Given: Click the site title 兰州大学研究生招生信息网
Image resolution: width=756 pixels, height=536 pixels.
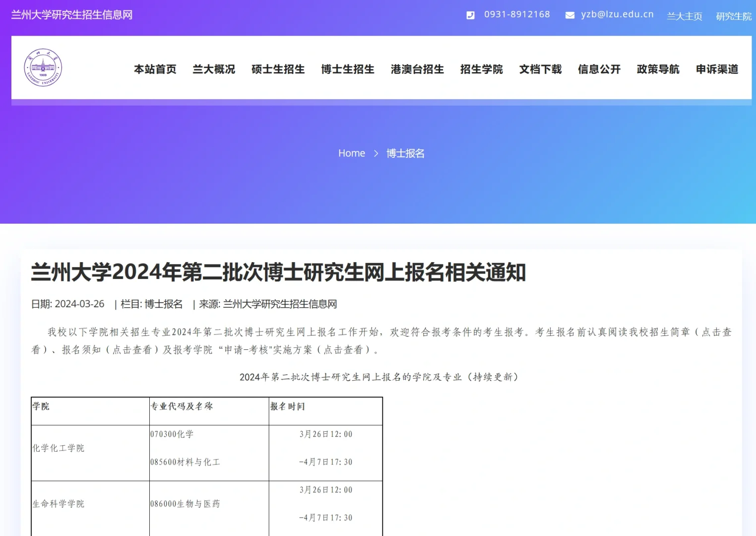Looking at the screenshot, I should tap(72, 15).
